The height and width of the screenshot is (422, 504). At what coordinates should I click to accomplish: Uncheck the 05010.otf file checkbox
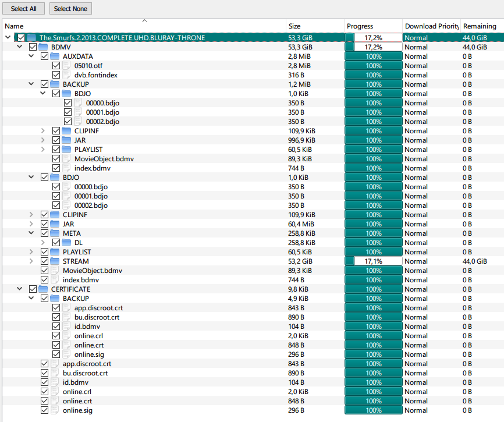click(x=56, y=66)
